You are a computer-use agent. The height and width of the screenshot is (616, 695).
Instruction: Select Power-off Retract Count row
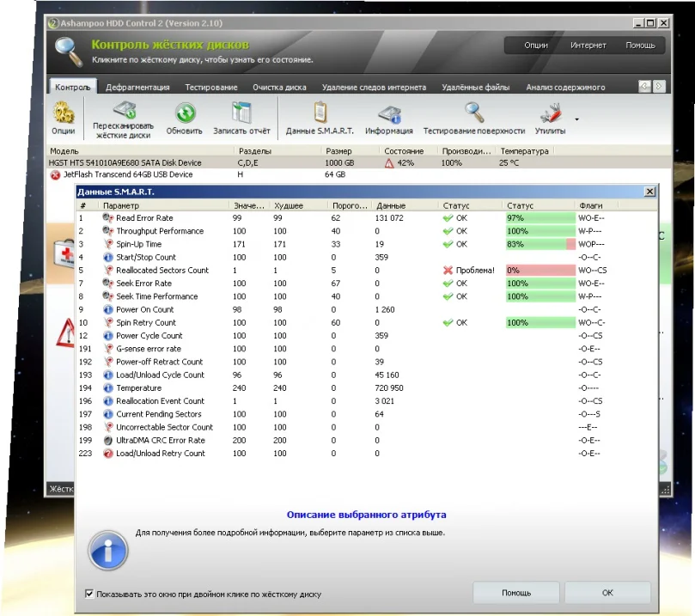tap(366, 362)
